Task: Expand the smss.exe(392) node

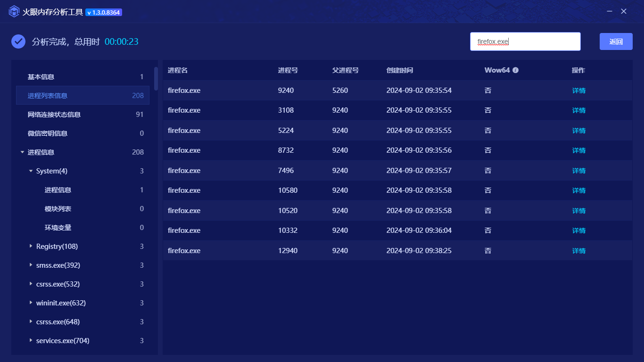Action: [31, 265]
